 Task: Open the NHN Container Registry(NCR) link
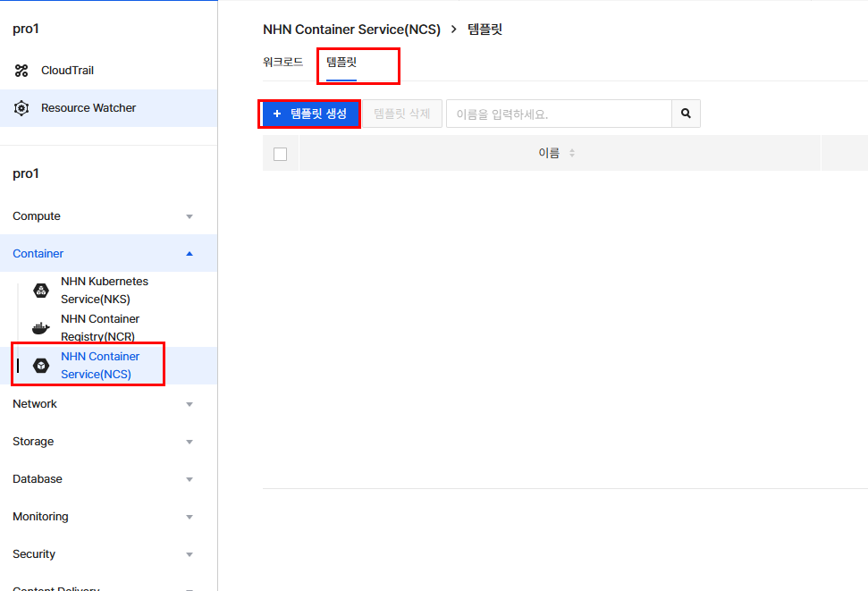100,328
